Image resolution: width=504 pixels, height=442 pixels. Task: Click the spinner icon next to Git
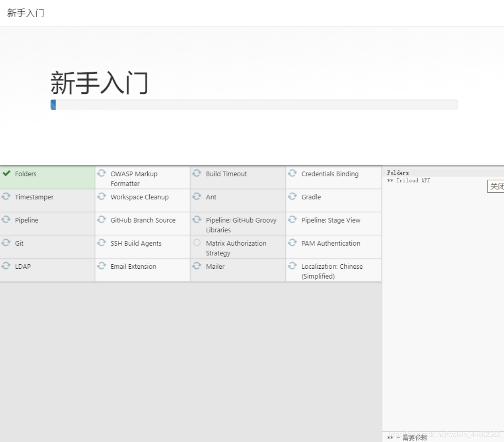[x=6, y=242]
